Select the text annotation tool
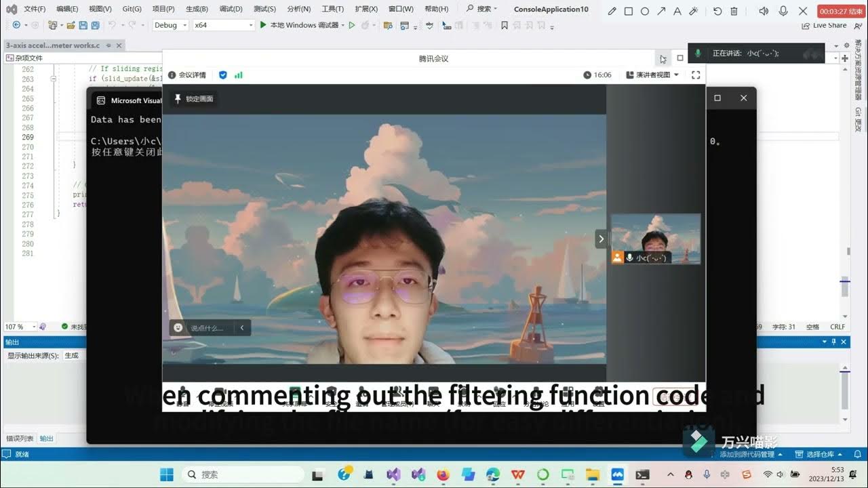The height and width of the screenshot is (488, 868). (x=677, y=11)
